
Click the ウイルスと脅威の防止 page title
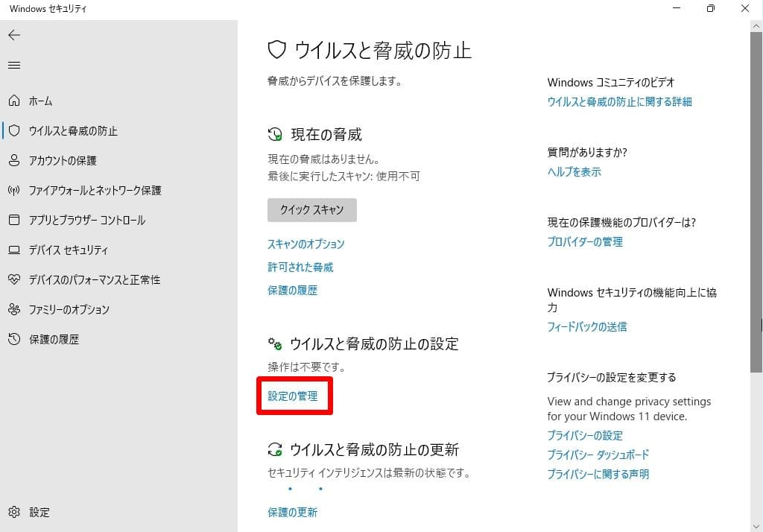pyautogui.click(x=383, y=51)
